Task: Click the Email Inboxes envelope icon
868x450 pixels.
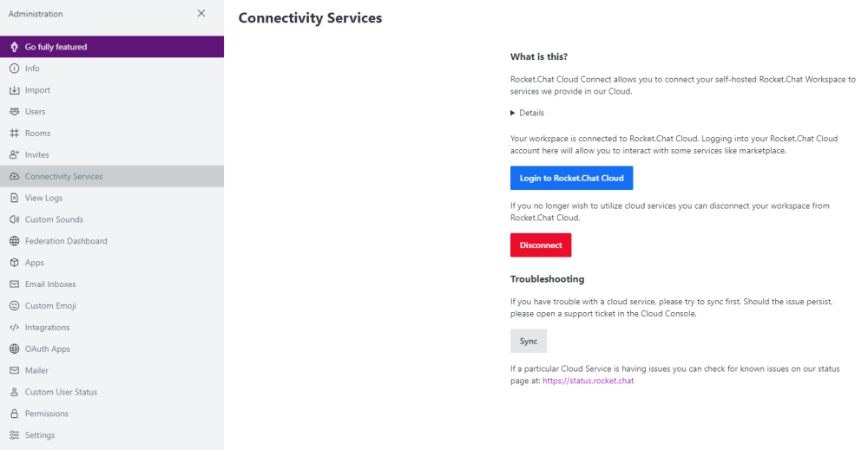Action: tap(15, 284)
